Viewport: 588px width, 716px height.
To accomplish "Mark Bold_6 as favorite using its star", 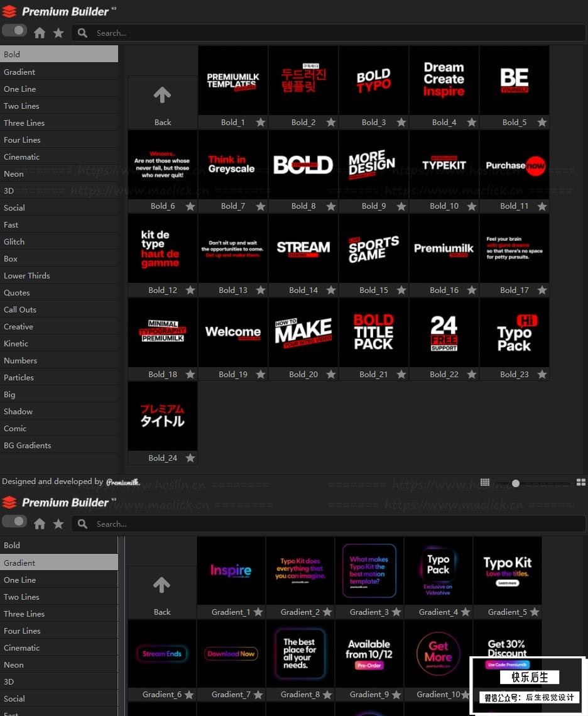I will point(190,206).
